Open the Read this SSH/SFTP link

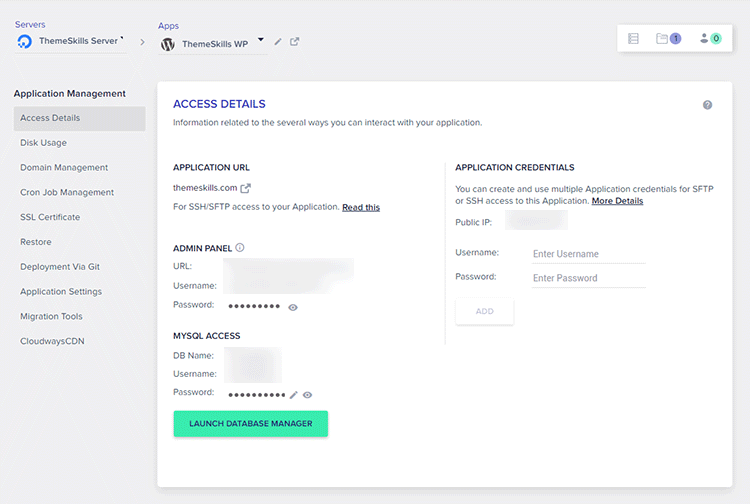pos(361,208)
